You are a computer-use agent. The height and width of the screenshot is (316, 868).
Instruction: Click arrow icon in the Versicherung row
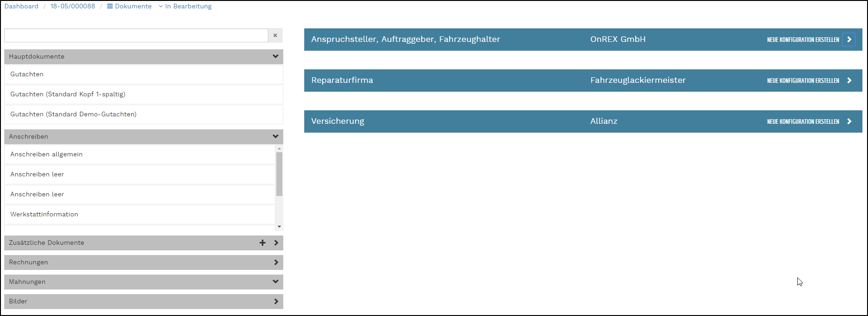pyautogui.click(x=849, y=121)
